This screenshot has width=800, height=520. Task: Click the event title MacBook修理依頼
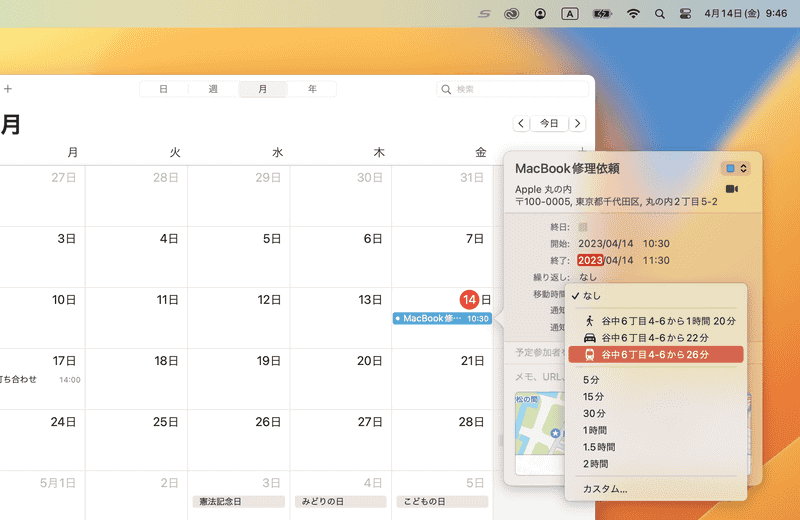[567, 168]
